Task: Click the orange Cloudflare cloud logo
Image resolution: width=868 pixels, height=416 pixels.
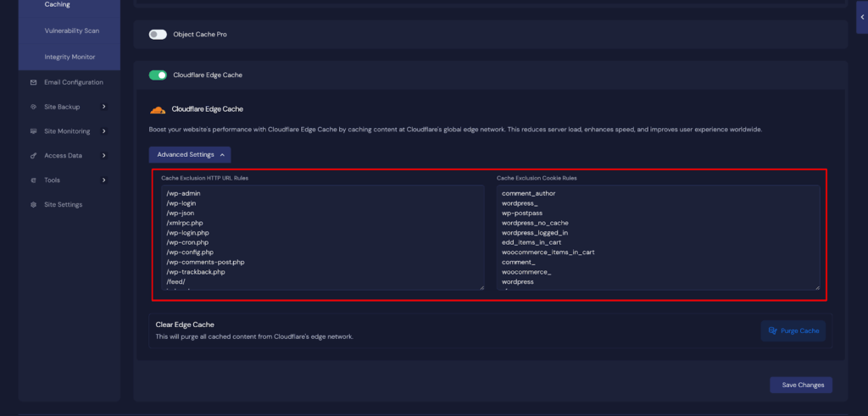Action: tap(157, 110)
